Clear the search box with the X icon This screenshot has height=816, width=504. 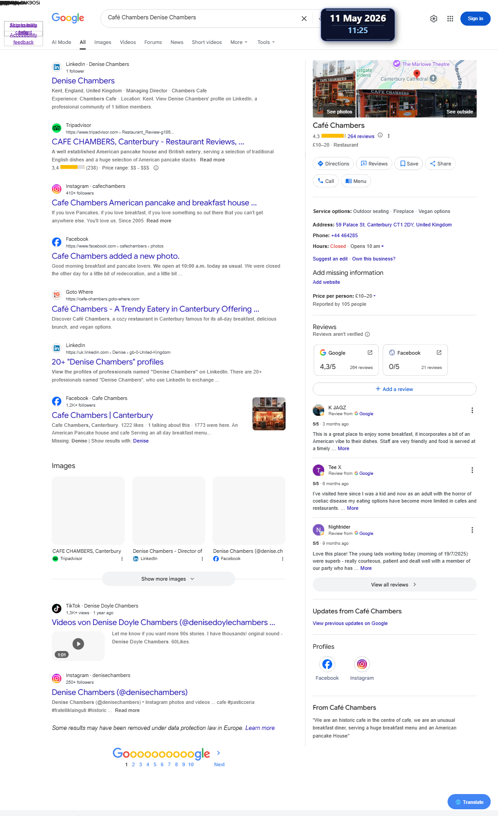(x=304, y=18)
